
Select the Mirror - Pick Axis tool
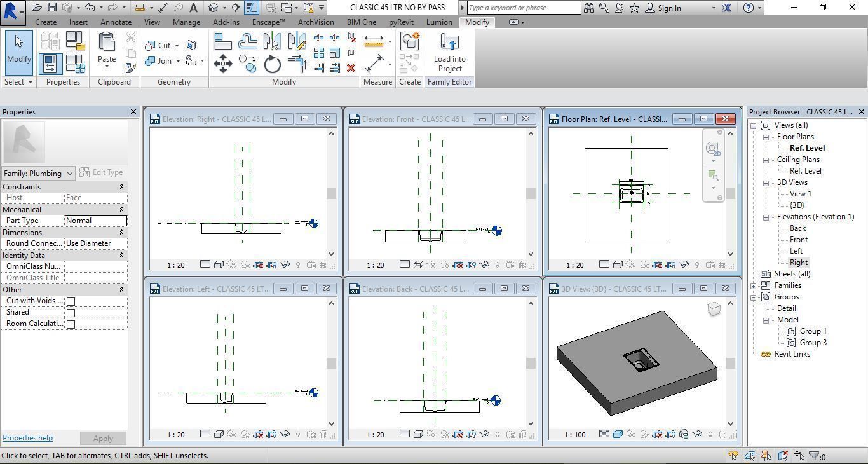(x=272, y=42)
